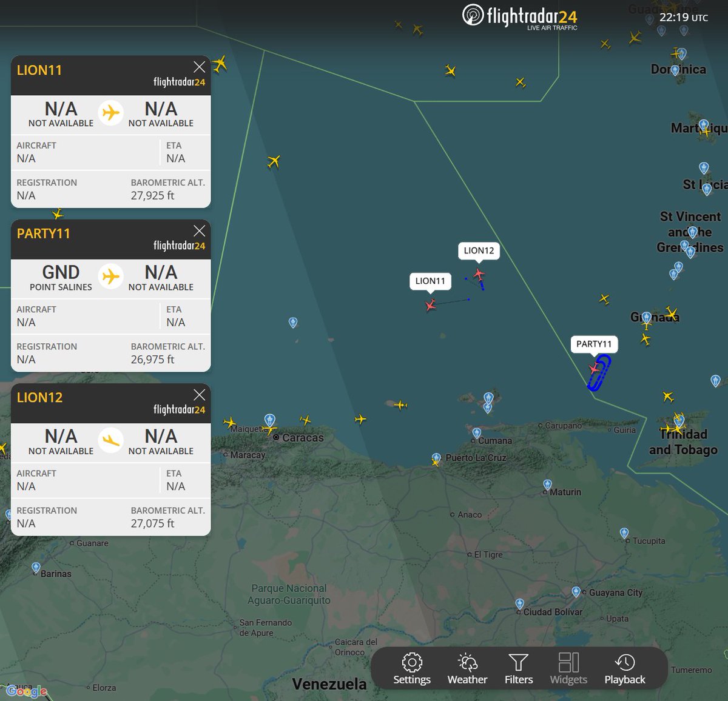Click the PARTY11 plane icon between airports
The width and height of the screenshot is (728, 701).
pos(111,277)
